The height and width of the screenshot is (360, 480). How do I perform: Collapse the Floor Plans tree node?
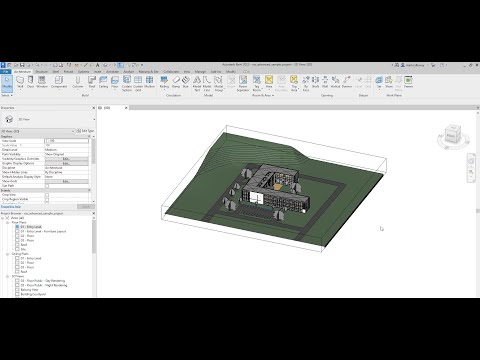tap(7, 222)
